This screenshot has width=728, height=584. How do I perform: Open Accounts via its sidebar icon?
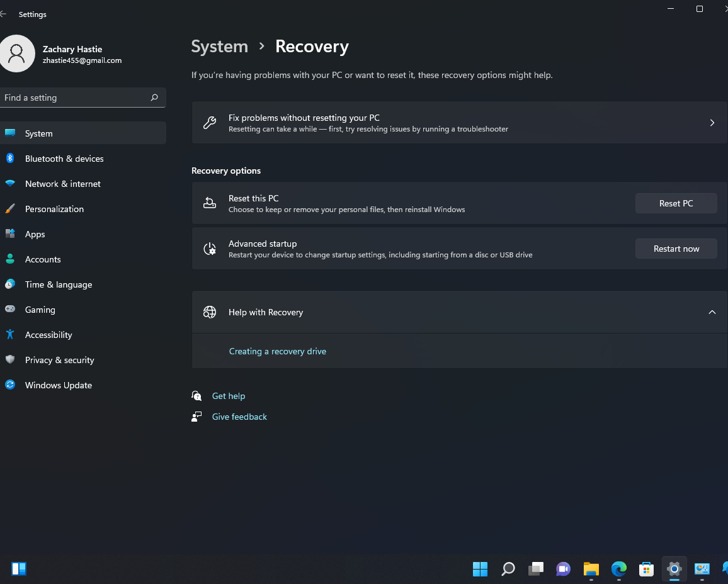point(11,259)
